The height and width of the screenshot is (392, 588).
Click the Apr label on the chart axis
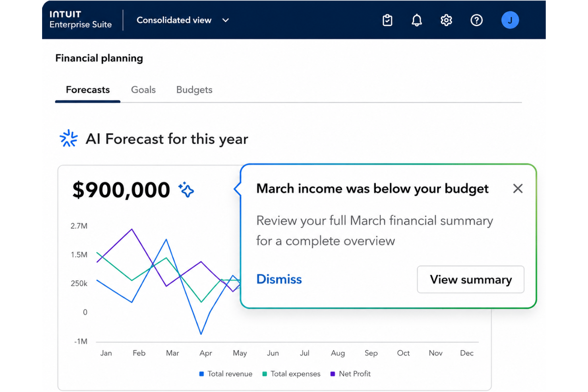pos(206,353)
